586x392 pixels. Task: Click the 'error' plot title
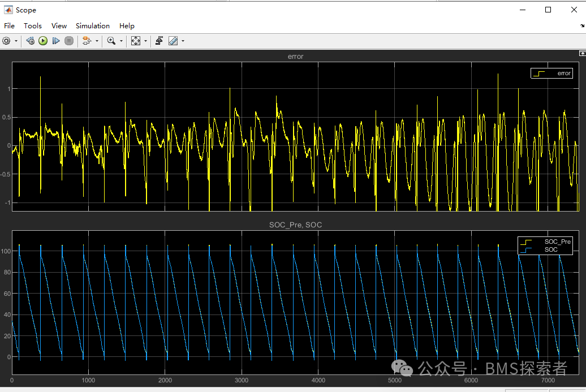tap(296, 57)
